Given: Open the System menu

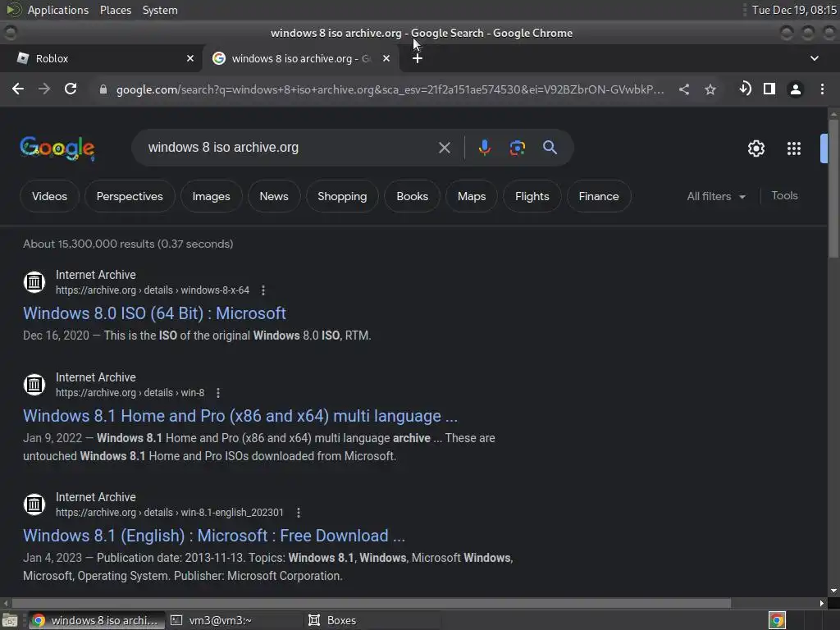Looking at the screenshot, I should click(160, 10).
